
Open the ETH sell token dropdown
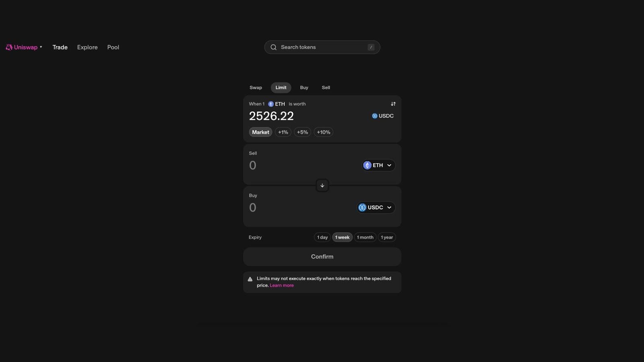point(378,165)
